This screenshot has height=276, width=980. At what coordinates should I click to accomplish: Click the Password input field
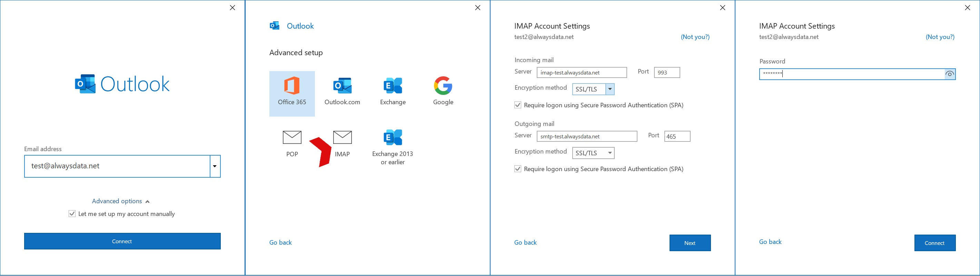click(x=852, y=74)
